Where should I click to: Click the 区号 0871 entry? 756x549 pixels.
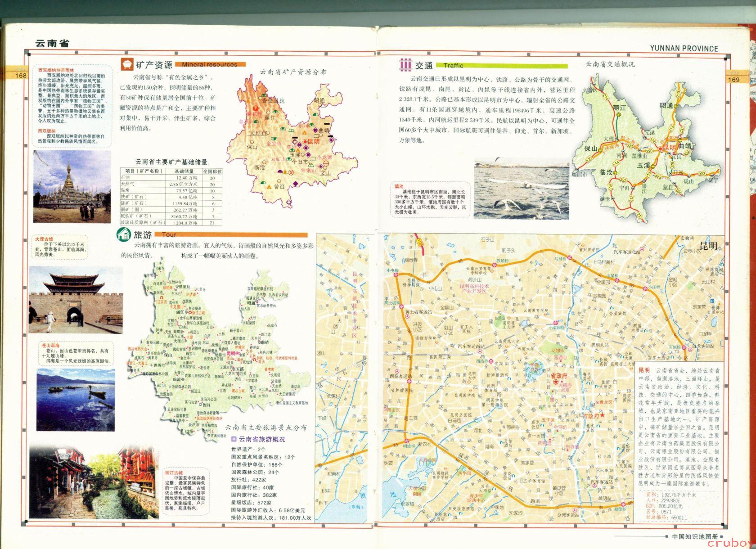pos(658,512)
